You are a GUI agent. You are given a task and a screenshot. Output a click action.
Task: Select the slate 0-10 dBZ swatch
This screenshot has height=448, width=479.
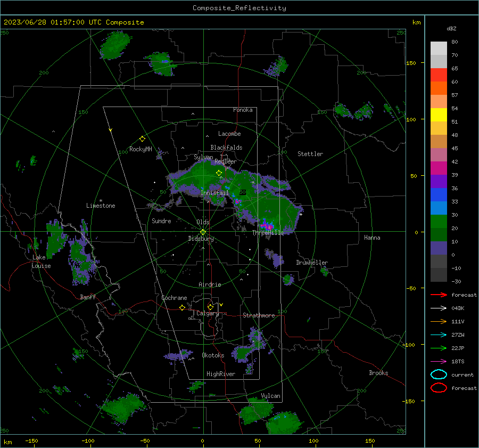click(439, 248)
